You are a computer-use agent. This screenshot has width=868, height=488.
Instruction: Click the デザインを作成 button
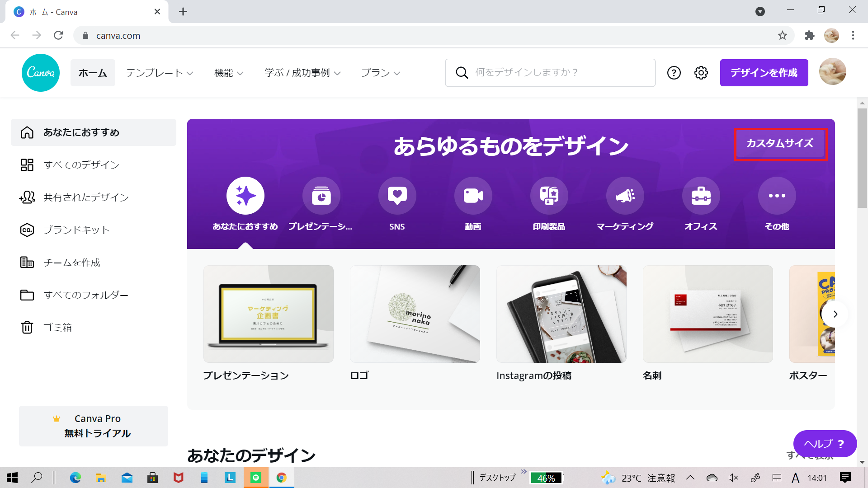tap(764, 73)
